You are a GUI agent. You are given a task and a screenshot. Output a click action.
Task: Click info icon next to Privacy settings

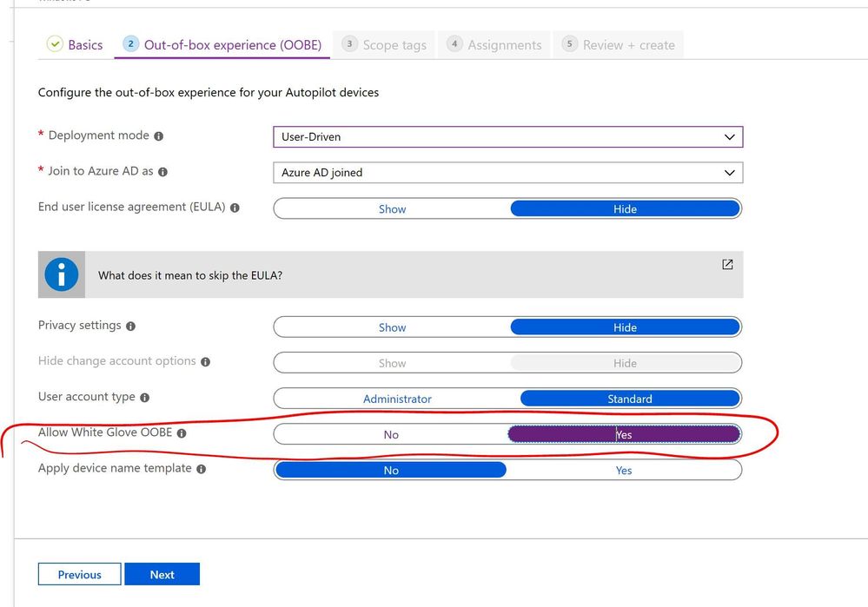click(x=131, y=327)
